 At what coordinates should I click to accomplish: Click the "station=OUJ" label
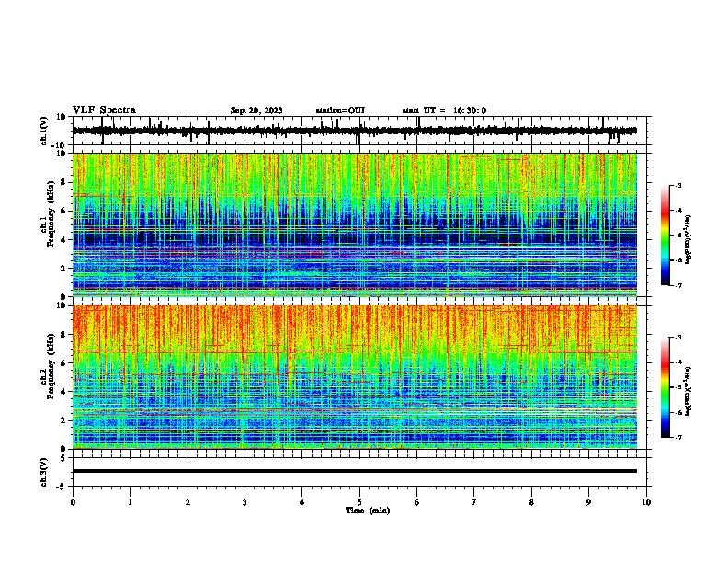[x=340, y=110]
